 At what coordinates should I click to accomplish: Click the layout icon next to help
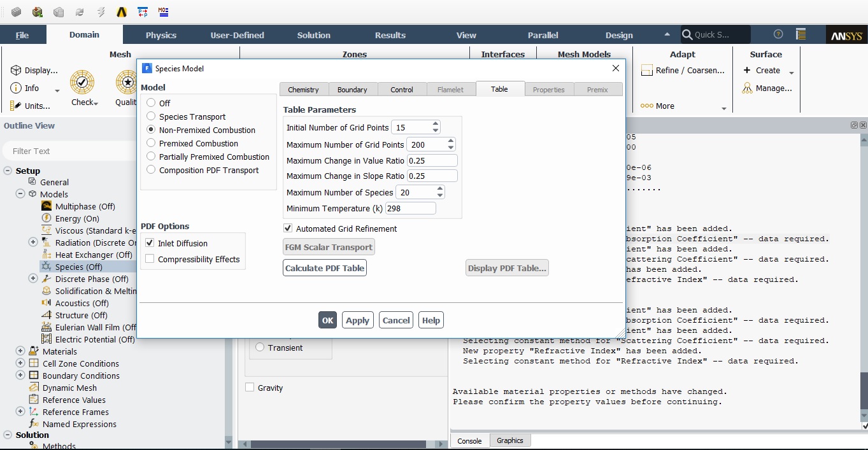(x=801, y=34)
